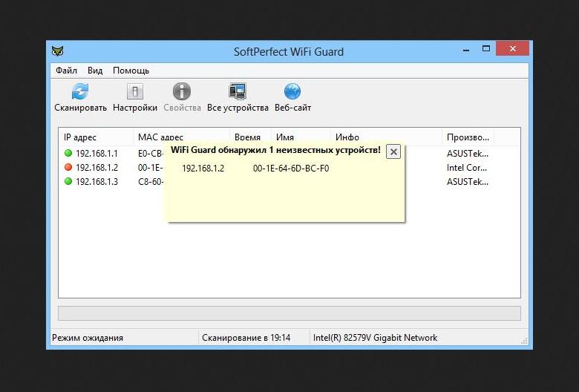The height and width of the screenshot is (392, 579).
Task: Show Все устройства via the monitors icon
Action: coord(237,91)
